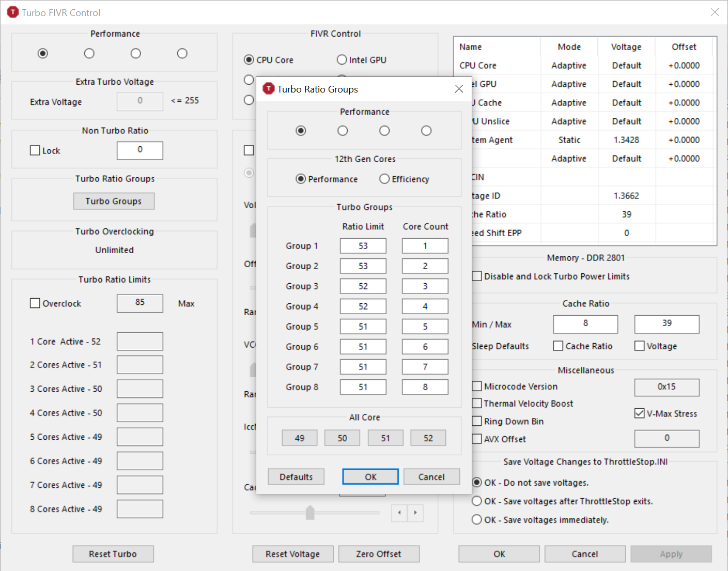
Task: Click Cache Ratio Max field showing 39
Action: pyautogui.click(x=667, y=324)
